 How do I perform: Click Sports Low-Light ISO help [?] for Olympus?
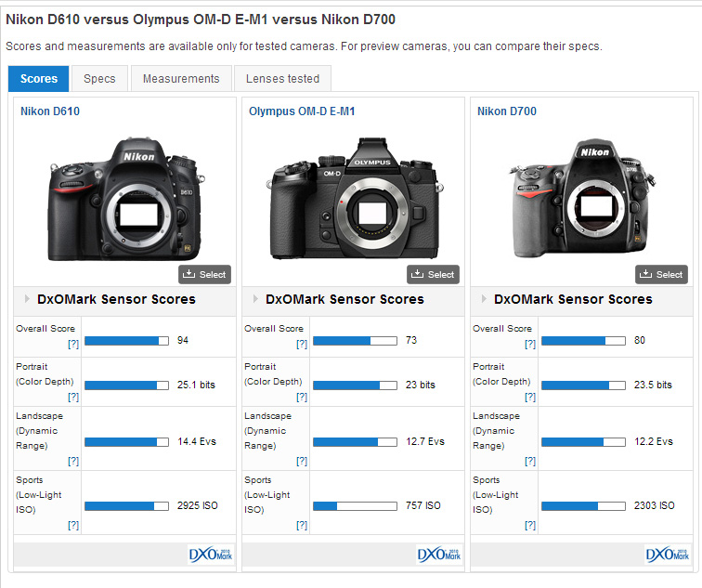(x=301, y=526)
